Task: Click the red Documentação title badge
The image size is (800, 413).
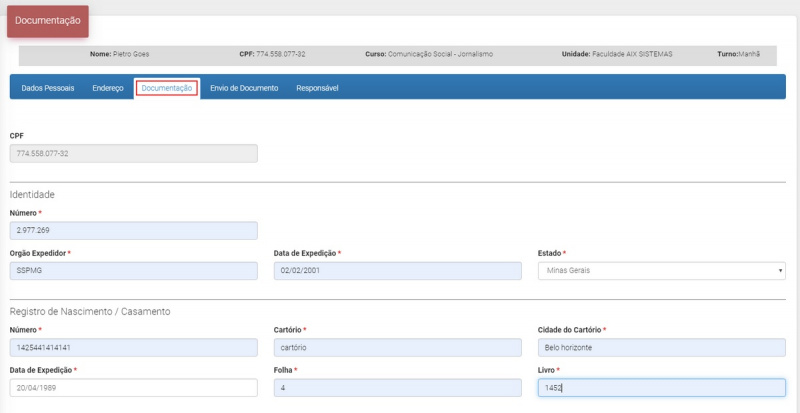Action: (x=47, y=21)
